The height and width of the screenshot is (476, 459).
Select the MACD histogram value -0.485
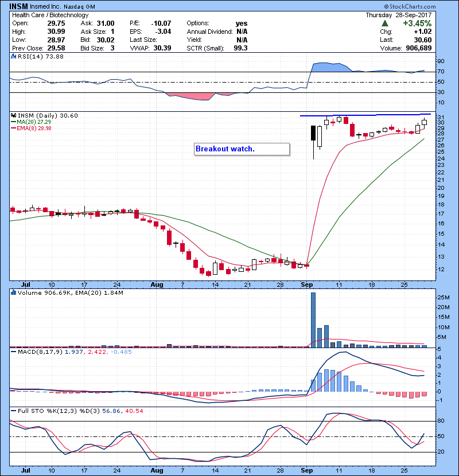(x=121, y=352)
